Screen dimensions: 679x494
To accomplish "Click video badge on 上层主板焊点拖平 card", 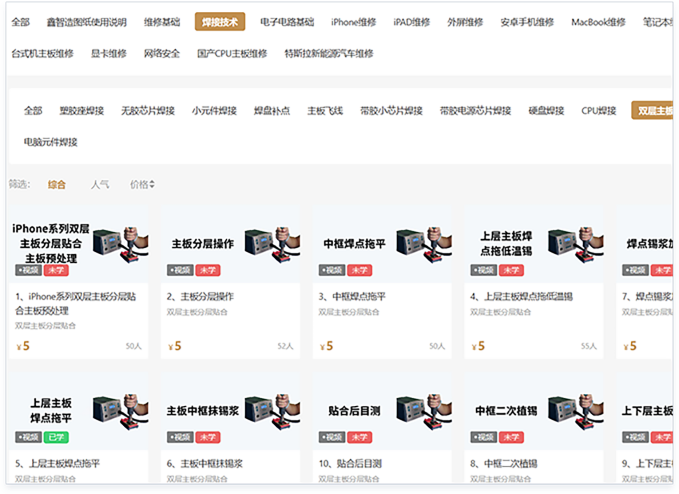I will tap(29, 438).
